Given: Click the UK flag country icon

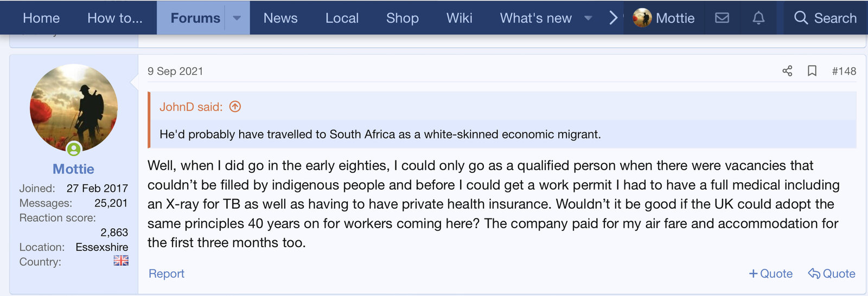Looking at the screenshot, I should (121, 261).
